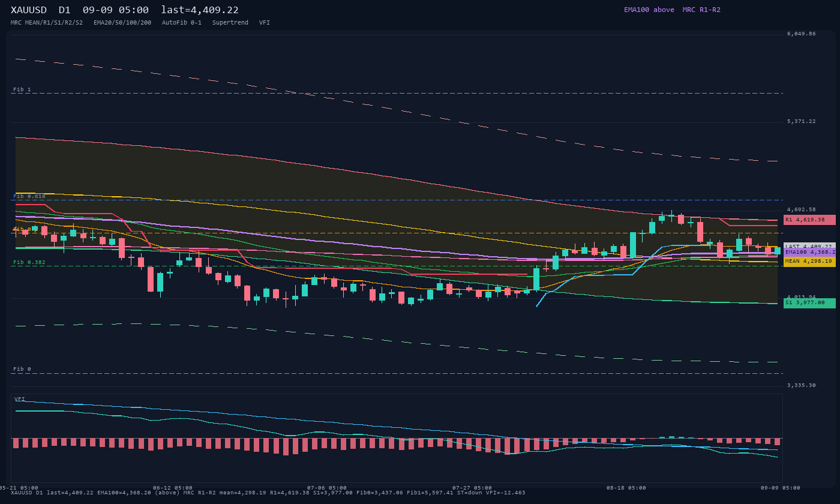The image size is (840, 504).
Task: Click the last=4,409.22 value in the title
Action: point(200,10)
